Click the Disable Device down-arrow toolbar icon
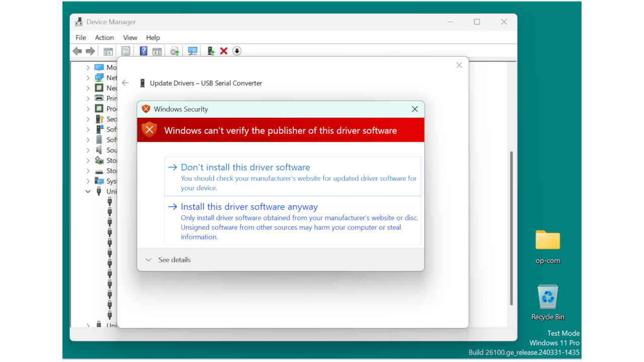 coord(236,50)
